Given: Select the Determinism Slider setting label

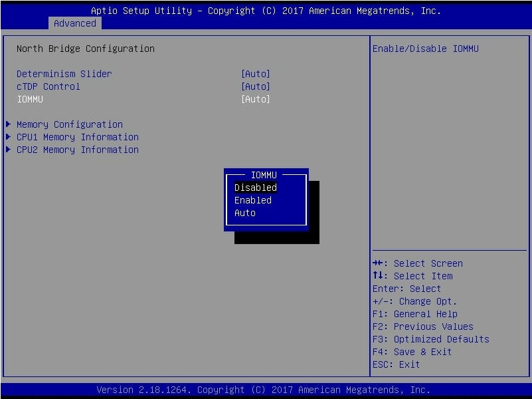Looking at the screenshot, I should (64, 74).
